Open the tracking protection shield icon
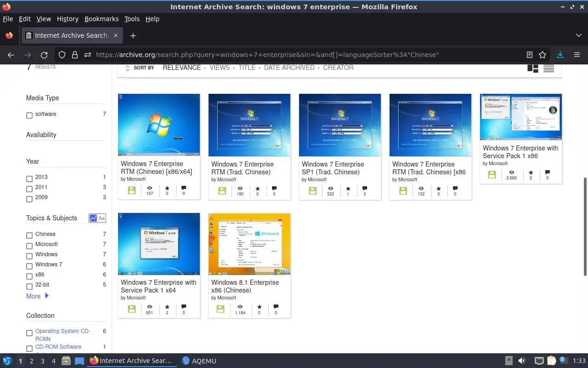Screen dimensions: 588x368 tap(62, 55)
